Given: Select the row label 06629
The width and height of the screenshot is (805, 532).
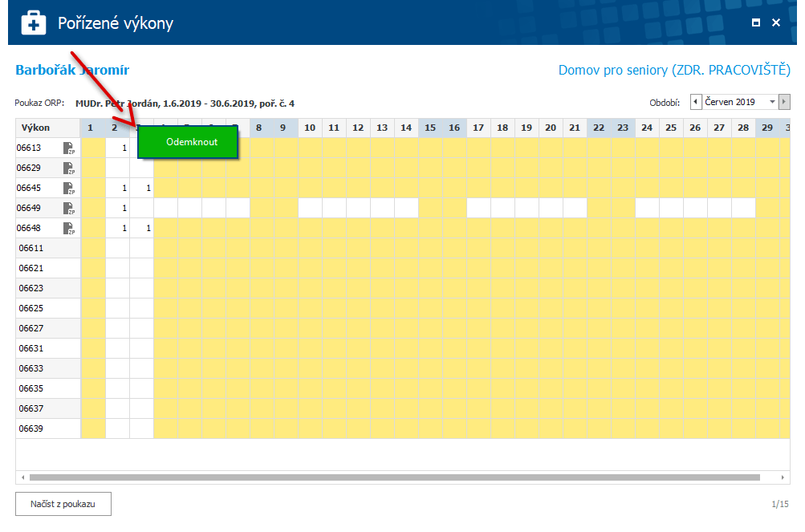Looking at the screenshot, I should (x=29, y=168).
